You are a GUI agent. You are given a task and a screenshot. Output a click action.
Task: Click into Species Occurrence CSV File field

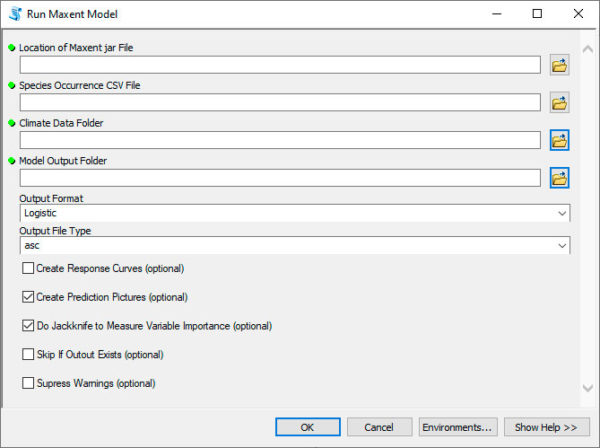click(280, 103)
